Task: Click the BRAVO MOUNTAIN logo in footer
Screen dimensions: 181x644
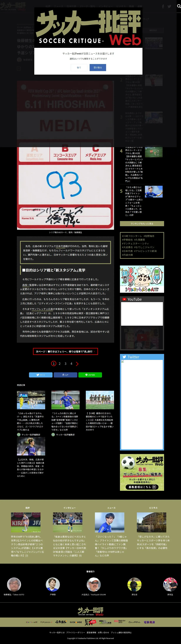Action: [105, 622]
